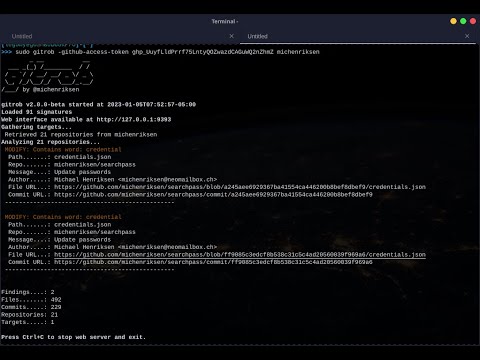The image size is (480, 360).
Task: Click the yellow minimize window button
Action: 453,21
